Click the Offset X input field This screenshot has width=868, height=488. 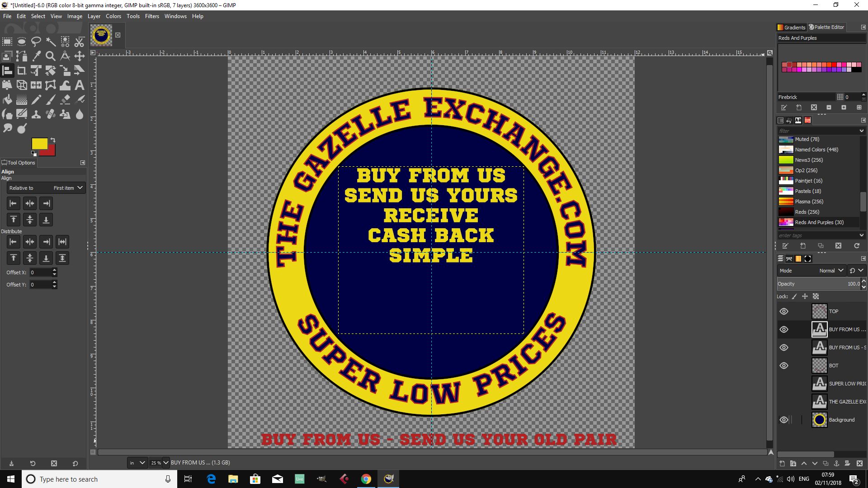tap(41, 272)
